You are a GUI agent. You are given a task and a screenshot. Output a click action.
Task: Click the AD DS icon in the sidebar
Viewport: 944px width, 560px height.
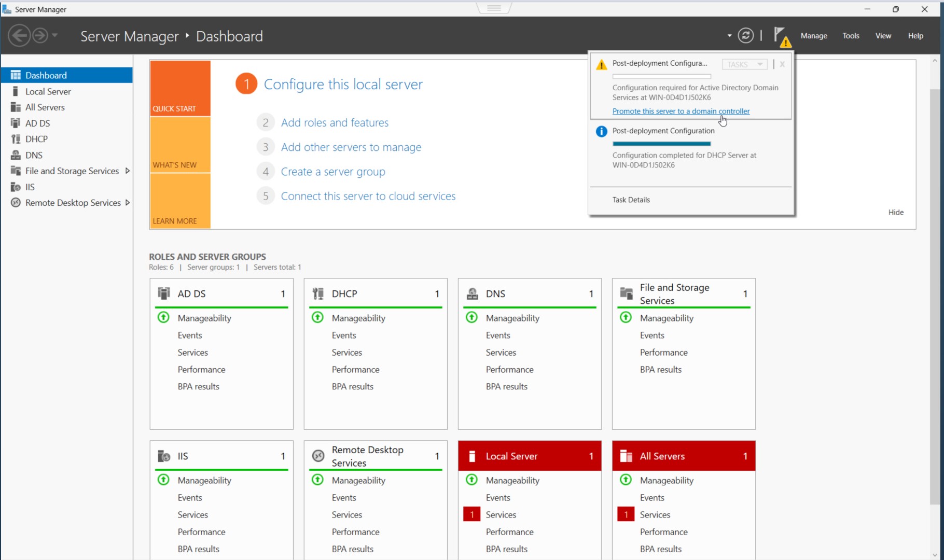pos(16,123)
